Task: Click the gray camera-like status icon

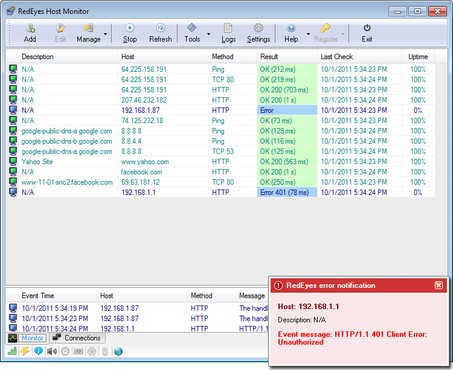Action: tap(78, 351)
